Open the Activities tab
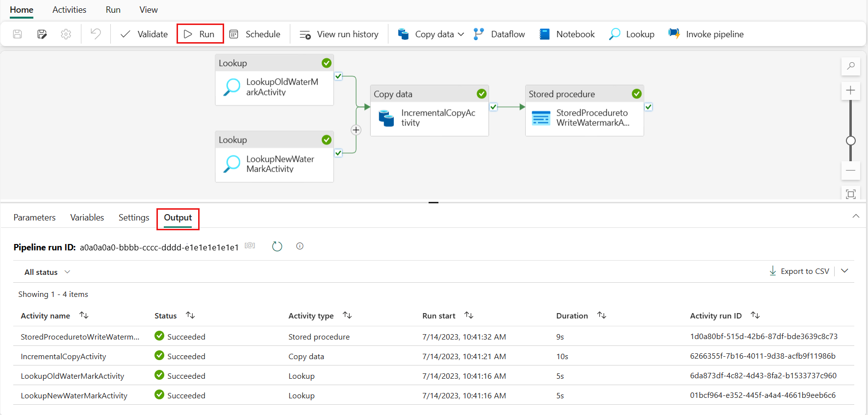Screen dimensions: 868x415 69,10
